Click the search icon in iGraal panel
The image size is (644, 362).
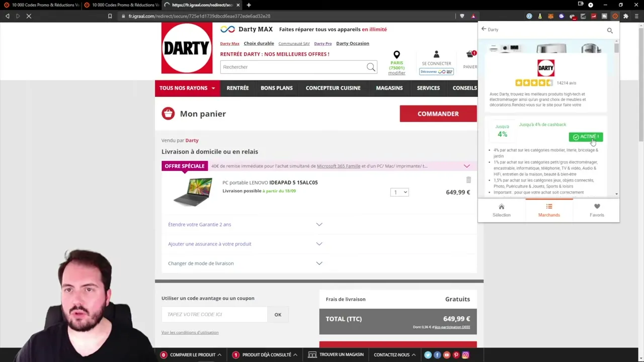pyautogui.click(x=609, y=31)
